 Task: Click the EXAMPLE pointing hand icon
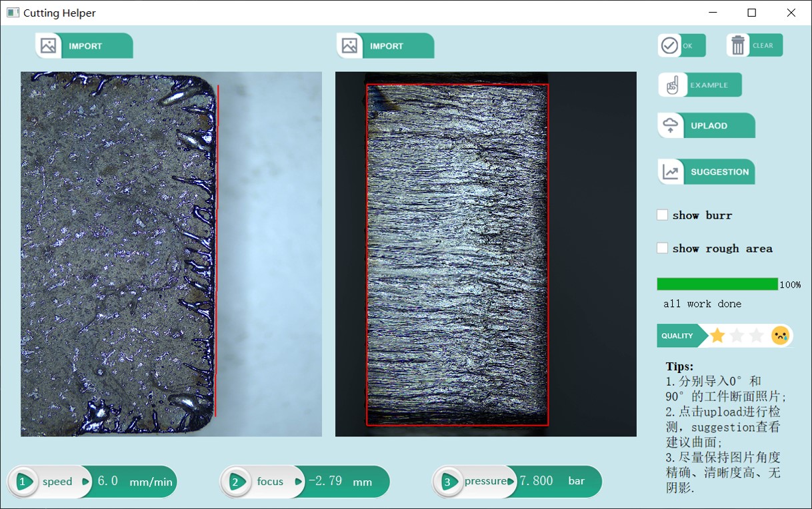[x=672, y=85]
